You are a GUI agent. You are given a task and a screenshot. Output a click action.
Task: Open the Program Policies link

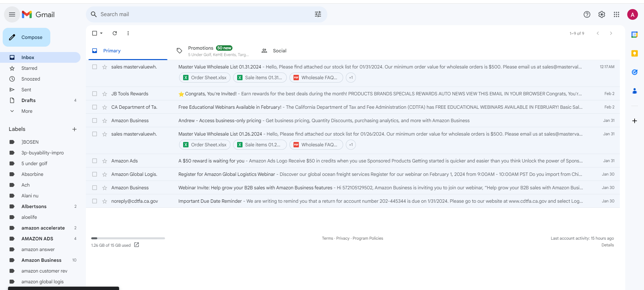[368, 238]
